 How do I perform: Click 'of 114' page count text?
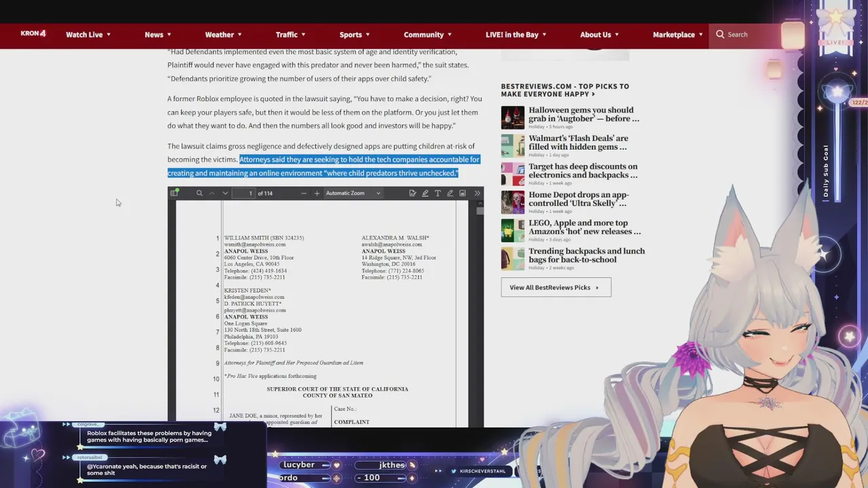[x=265, y=193]
